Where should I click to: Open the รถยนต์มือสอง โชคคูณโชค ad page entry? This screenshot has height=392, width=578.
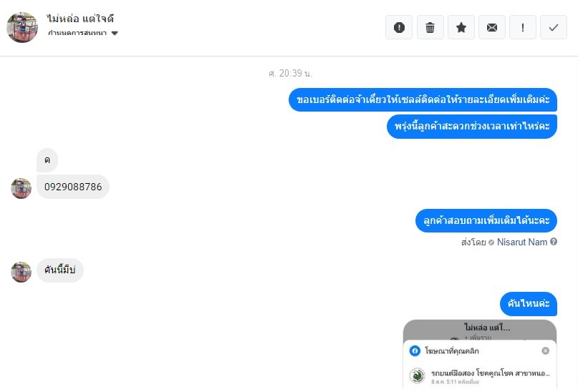[x=480, y=376]
